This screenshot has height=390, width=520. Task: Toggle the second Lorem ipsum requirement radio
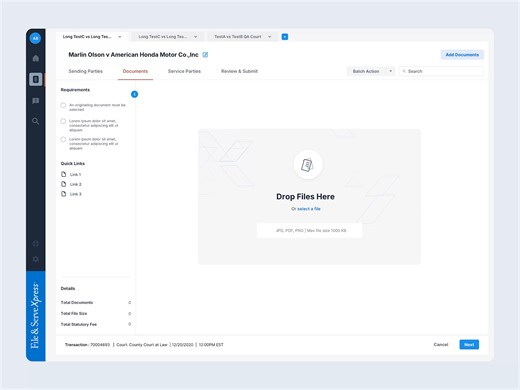[x=63, y=121]
